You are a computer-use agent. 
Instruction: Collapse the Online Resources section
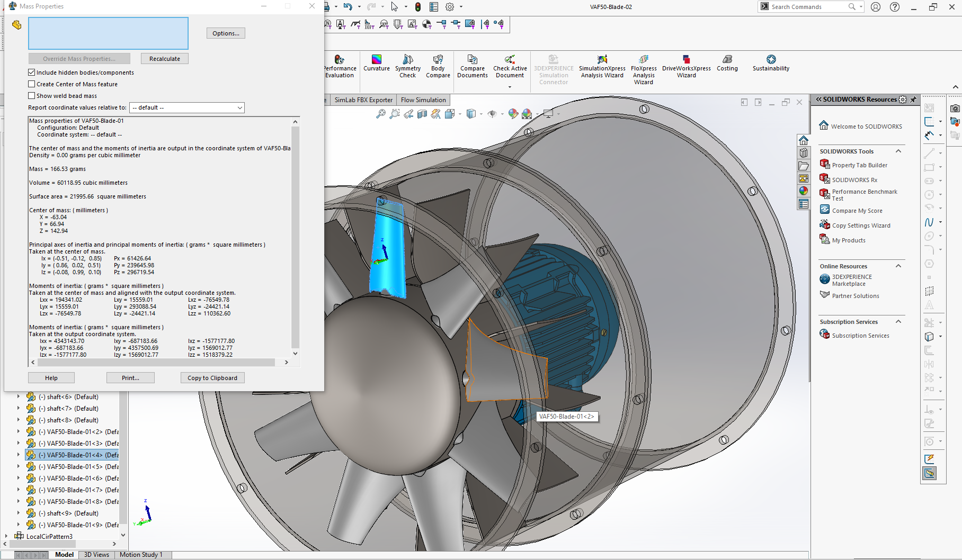point(898,266)
